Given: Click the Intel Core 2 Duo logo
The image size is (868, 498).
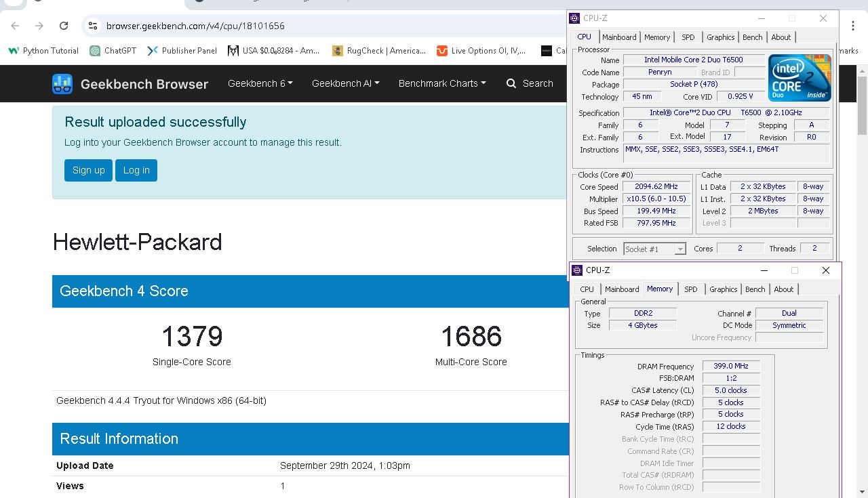Looking at the screenshot, I should click(800, 78).
